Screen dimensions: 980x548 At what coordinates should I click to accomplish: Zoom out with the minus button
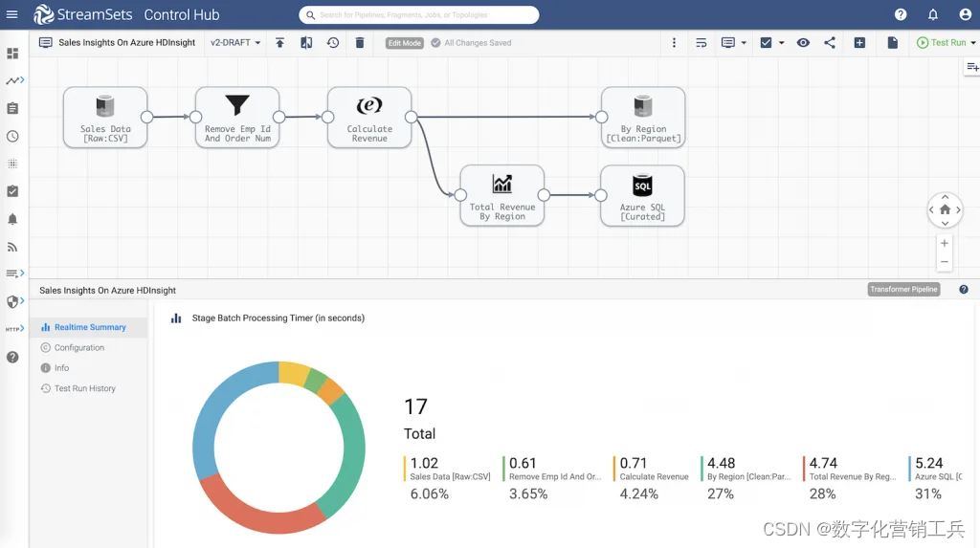coord(945,262)
